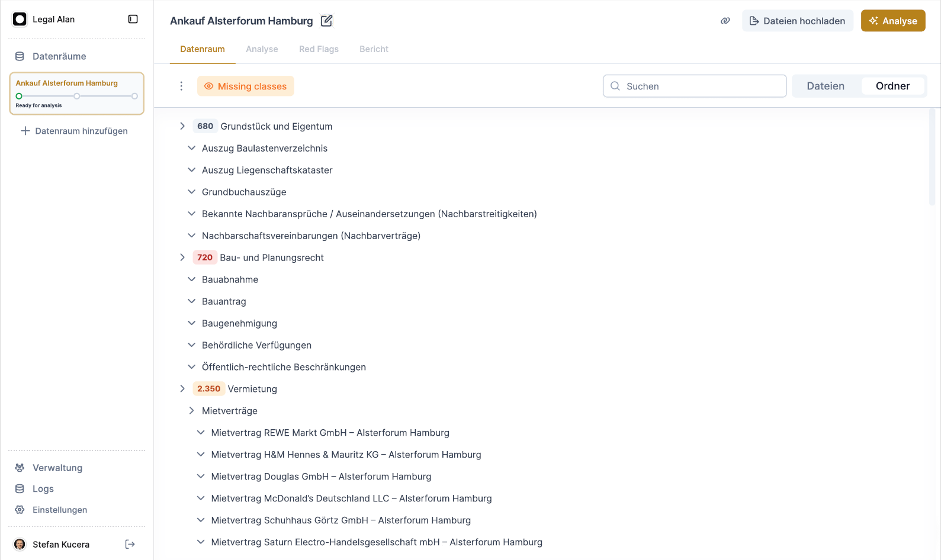The height and width of the screenshot is (560, 941).
Task: Click the copy link icon
Action: point(725,21)
